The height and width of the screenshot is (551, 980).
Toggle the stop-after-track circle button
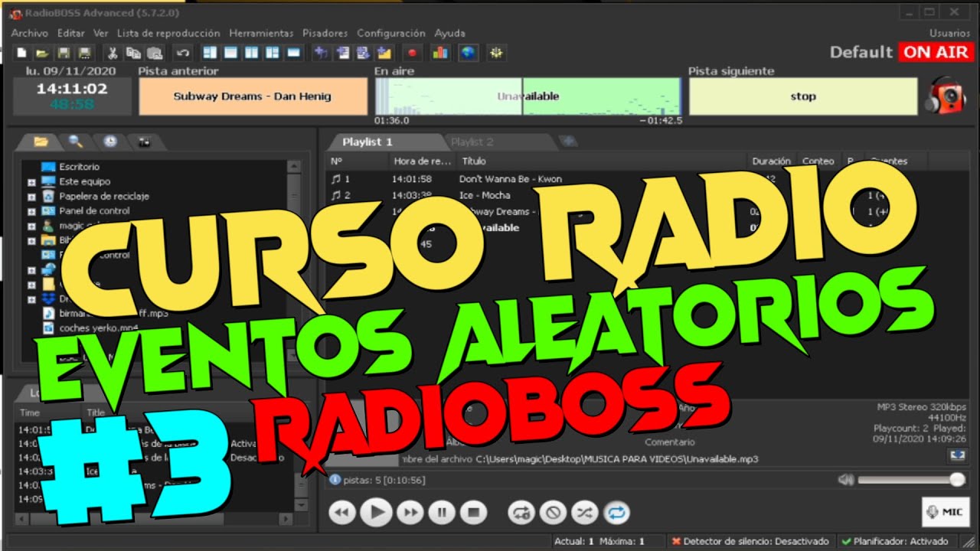point(554,512)
